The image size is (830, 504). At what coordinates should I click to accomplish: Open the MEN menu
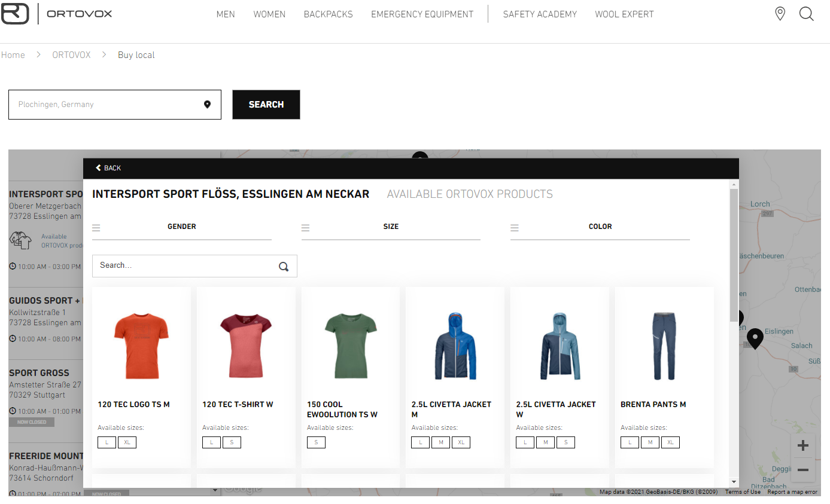[226, 14]
